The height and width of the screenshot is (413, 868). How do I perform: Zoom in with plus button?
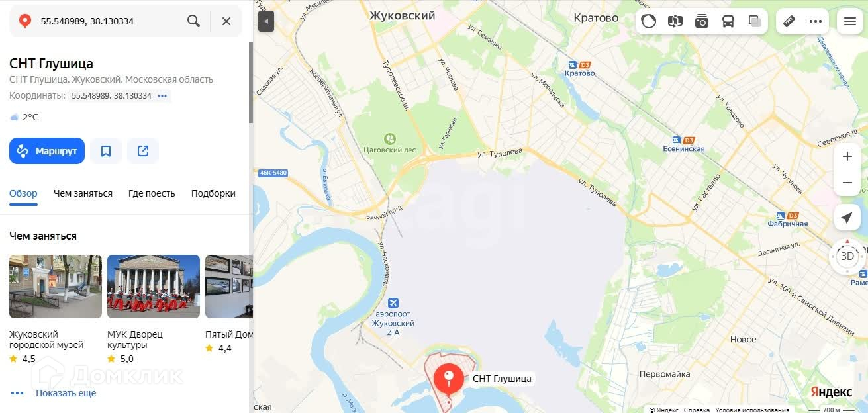coord(847,157)
